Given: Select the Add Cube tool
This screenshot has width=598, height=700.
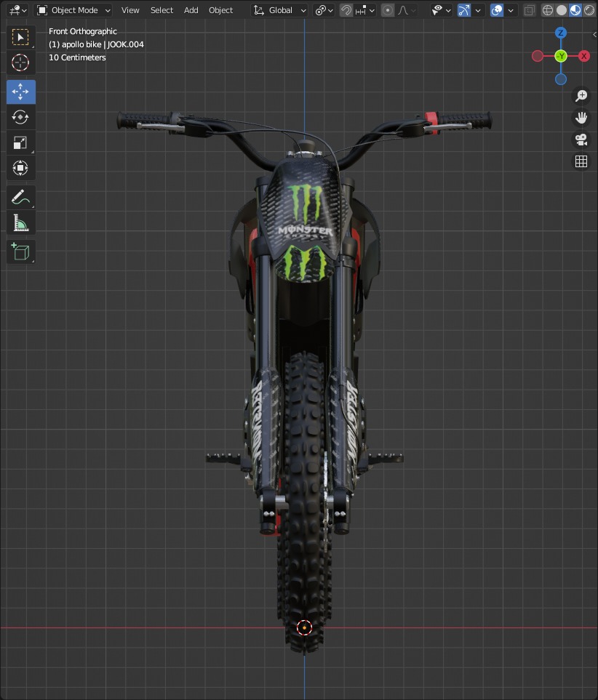Looking at the screenshot, I should (20, 252).
